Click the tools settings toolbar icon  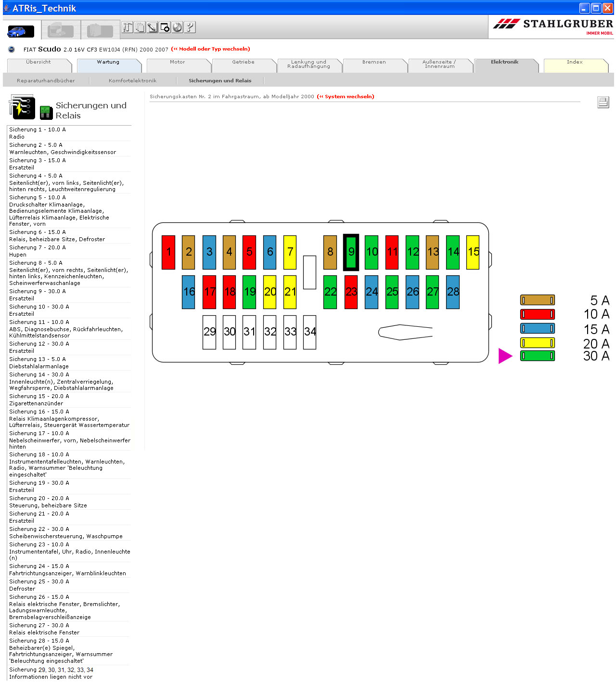(x=127, y=27)
